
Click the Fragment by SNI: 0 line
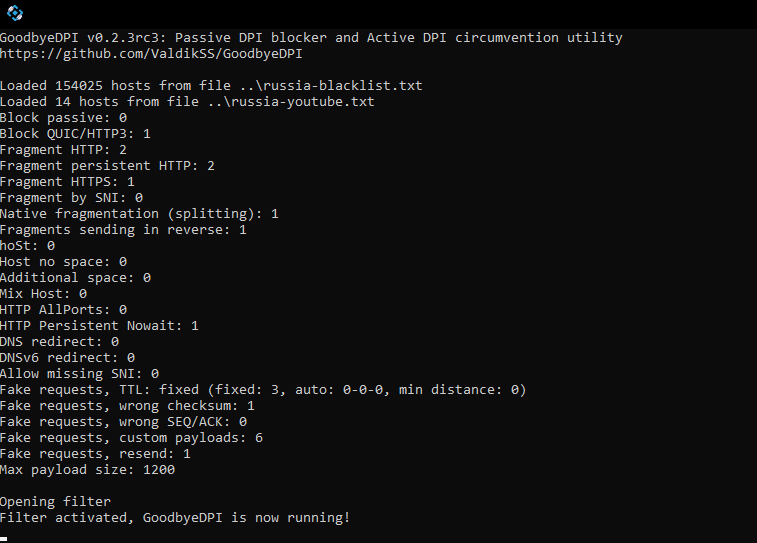click(71, 197)
